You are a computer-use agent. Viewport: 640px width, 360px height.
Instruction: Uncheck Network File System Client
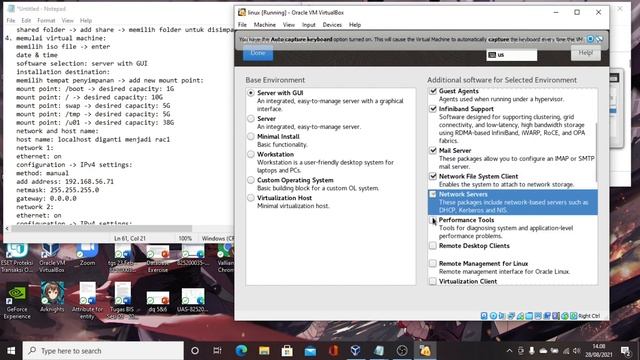tap(433, 176)
